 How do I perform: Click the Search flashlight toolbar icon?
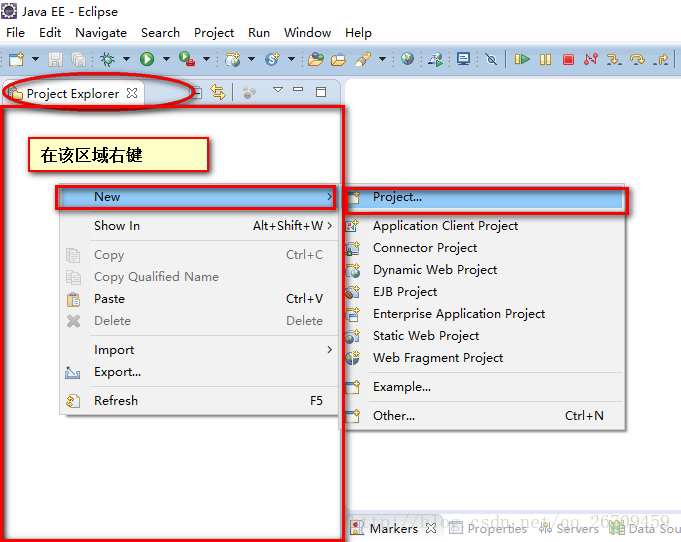click(x=363, y=59)
